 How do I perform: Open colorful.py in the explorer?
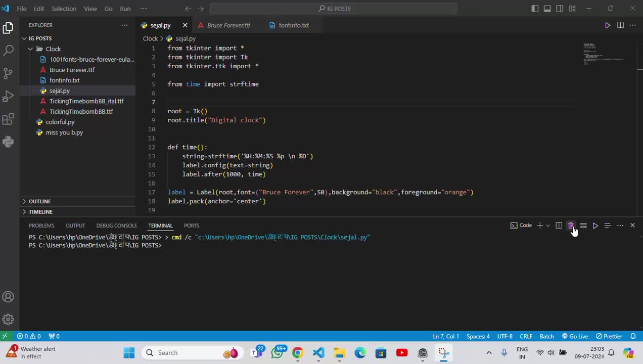tap(60, 122)
